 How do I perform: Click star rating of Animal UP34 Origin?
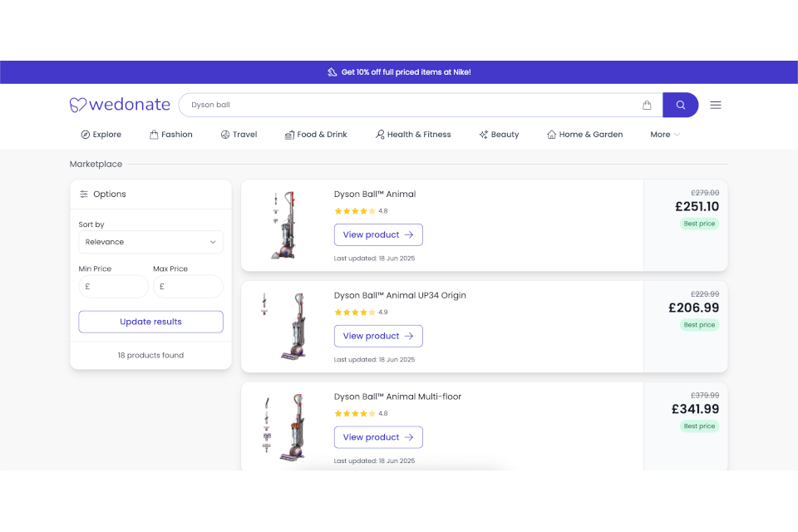point(355,312)
